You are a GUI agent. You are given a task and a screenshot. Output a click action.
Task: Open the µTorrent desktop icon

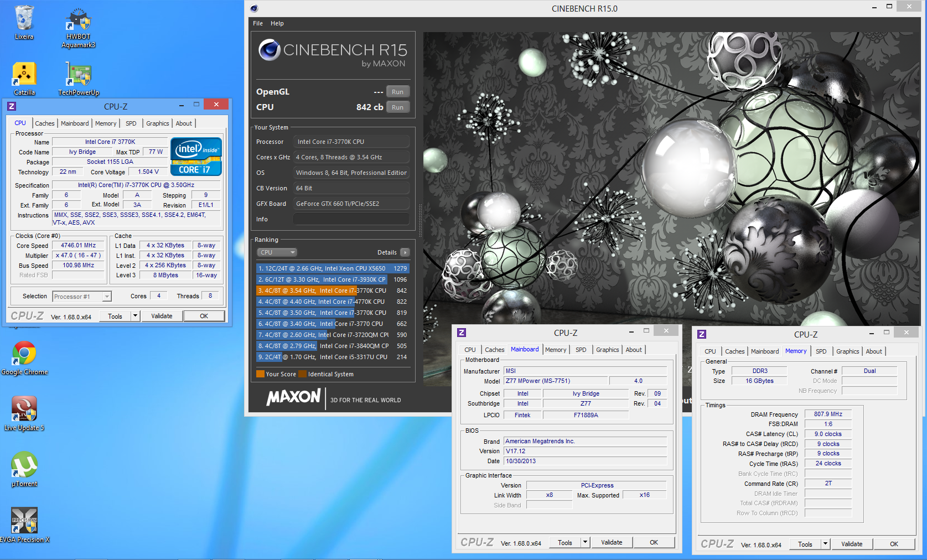24,470
